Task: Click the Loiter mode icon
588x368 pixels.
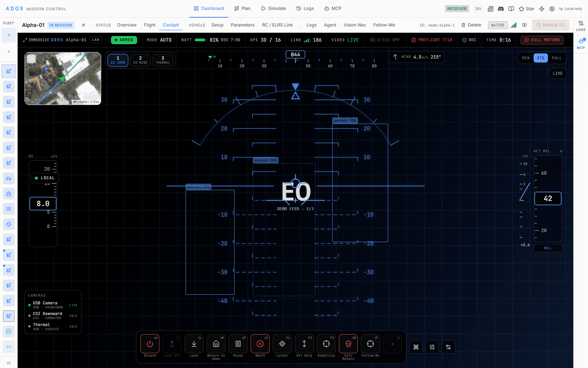Action: (x=282, y=344)
